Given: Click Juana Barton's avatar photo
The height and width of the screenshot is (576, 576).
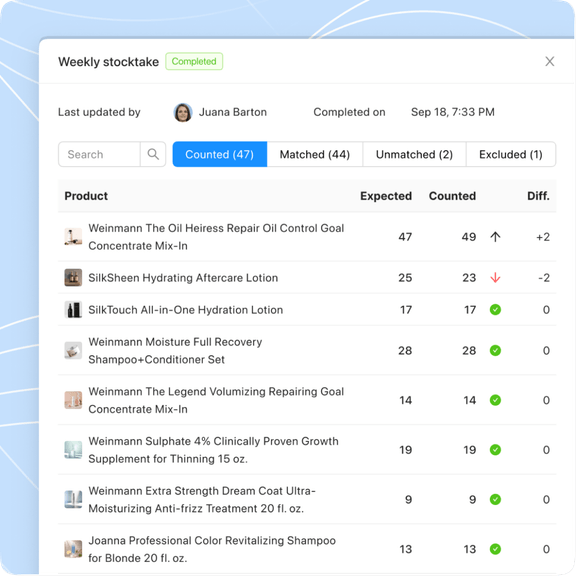Looking at the screenshot, I should click(x=183, y=112).
